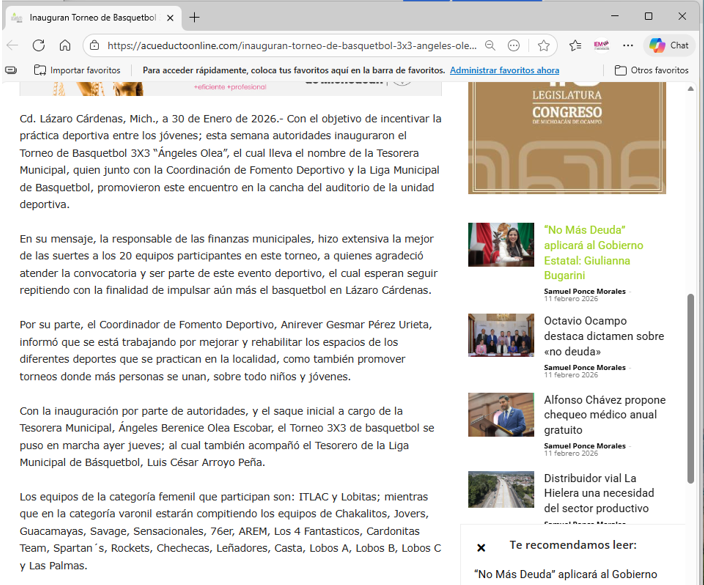This screenshot has height=585, width=704.
Task: Add this page to favorites star
Action: coord(544,45)
